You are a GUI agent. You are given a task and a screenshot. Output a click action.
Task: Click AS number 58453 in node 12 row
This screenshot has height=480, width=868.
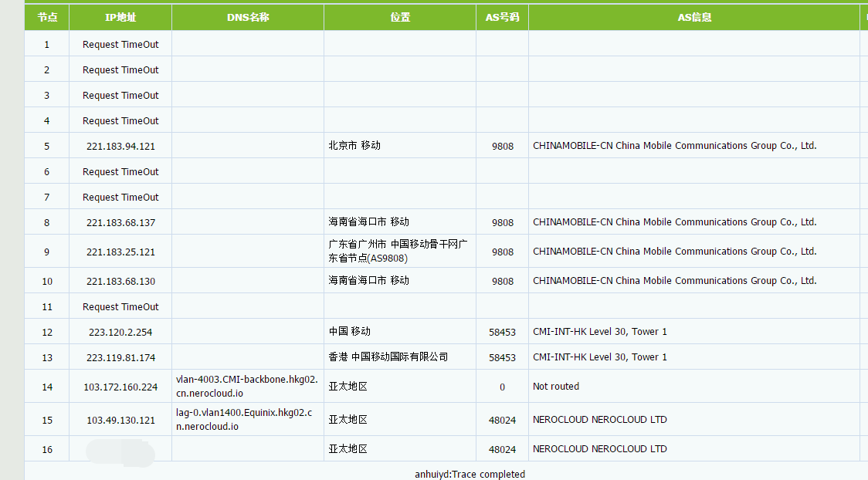[x=502, y=332]
